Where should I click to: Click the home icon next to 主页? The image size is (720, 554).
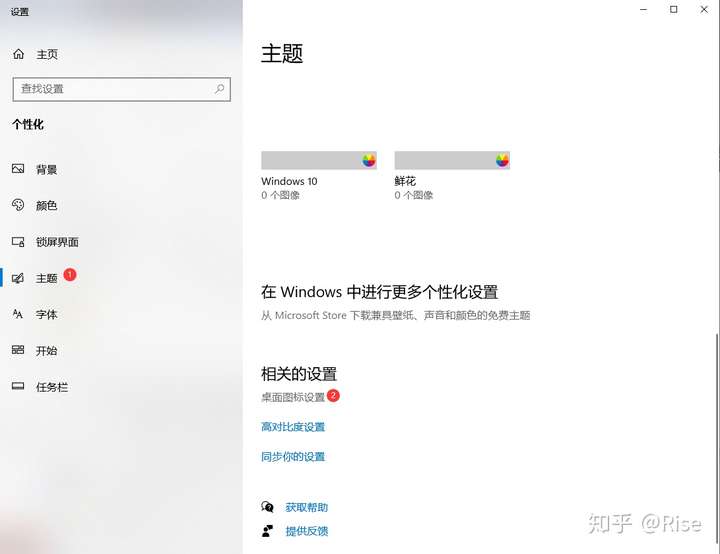pyautogui.click(x=18, y=54)
